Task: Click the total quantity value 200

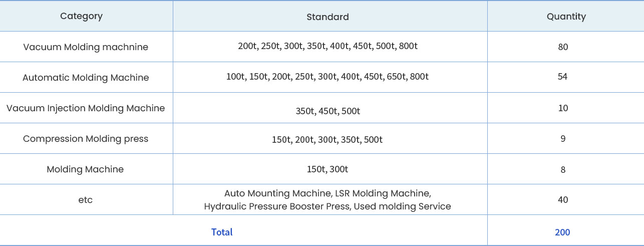Action: point(562,232)
